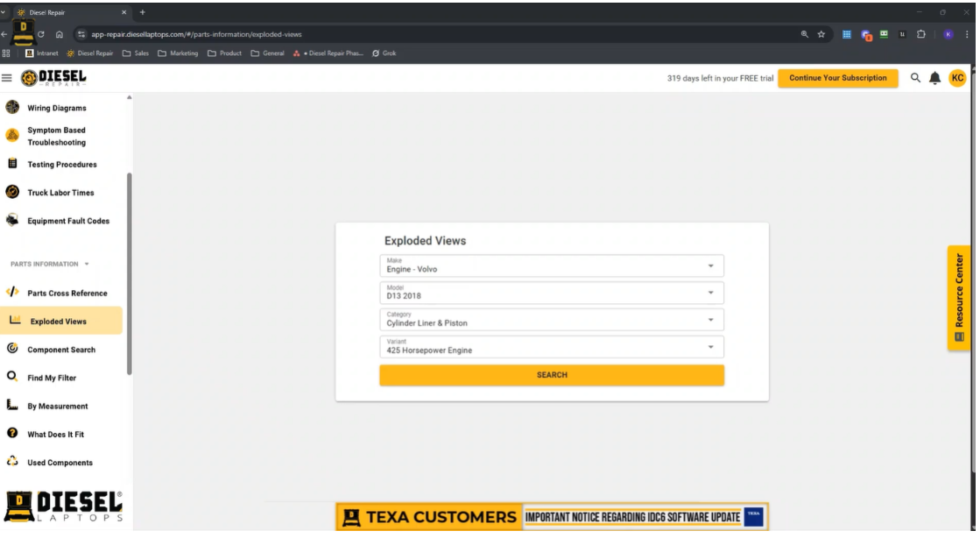Go to Truck Labor Times
This screenshot has height=538, width=980.
pyautogui.click(x=60, y=193)
